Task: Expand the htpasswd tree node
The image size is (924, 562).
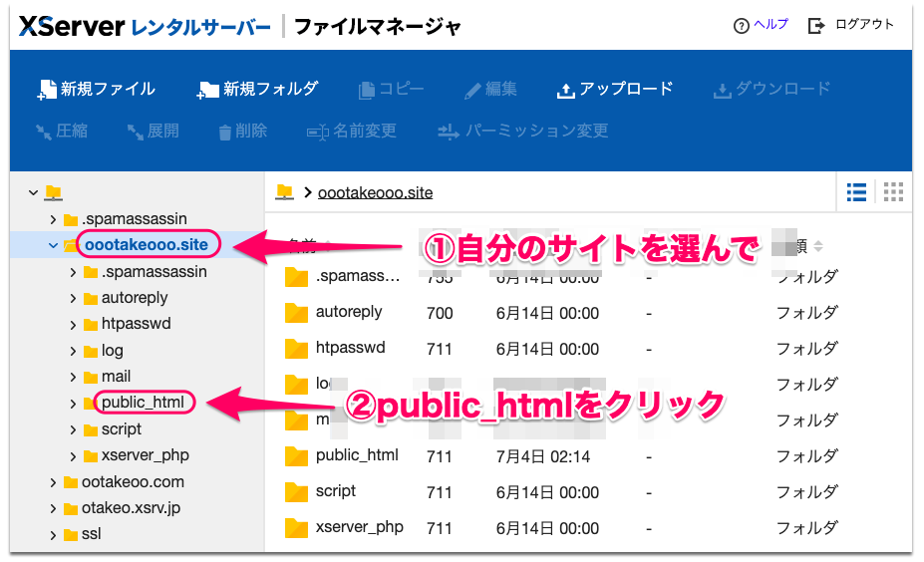Action: pos(73,325)
